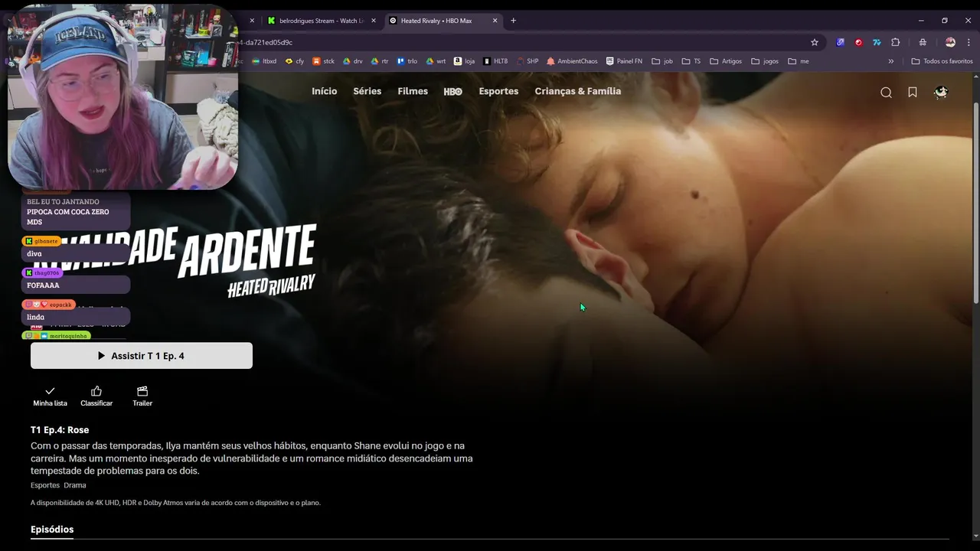Open the HLTB bookmark
This screenshot has width=980, height=551.
coord(496,61)
